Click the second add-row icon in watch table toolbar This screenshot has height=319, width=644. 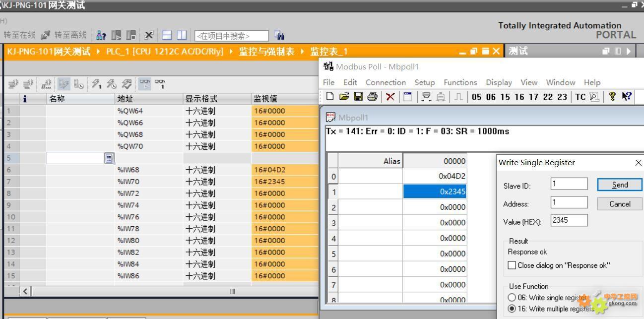point(28,84)
